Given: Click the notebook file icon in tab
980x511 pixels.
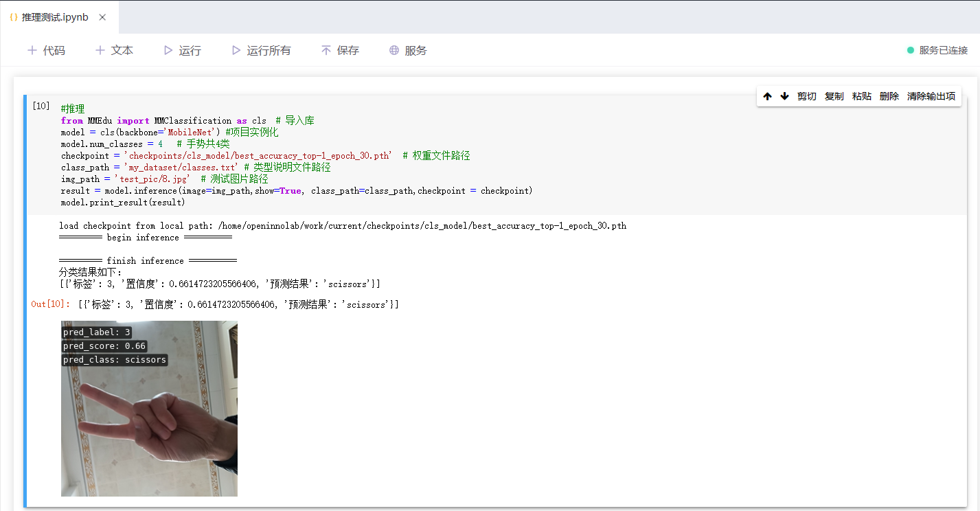Looking at the screenshot, I should coord(14,17).
